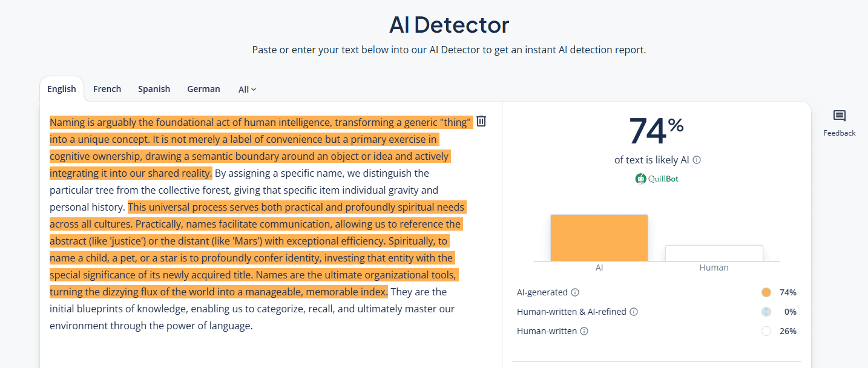Click the QuillBot logo
Screen dimensions: 868x368
(657, 179)
